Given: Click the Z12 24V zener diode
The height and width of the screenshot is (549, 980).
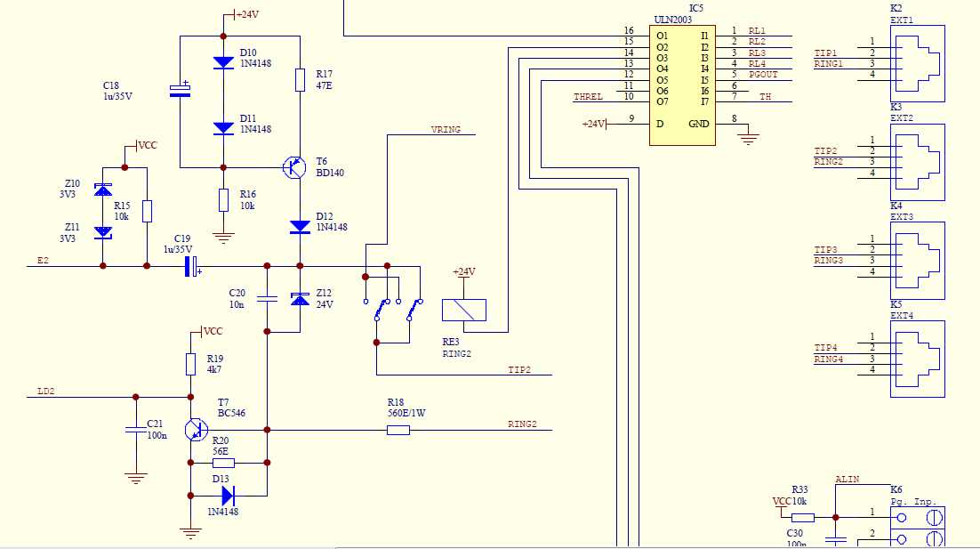Looking at the screenshot, I should click(x=300, y=299).
